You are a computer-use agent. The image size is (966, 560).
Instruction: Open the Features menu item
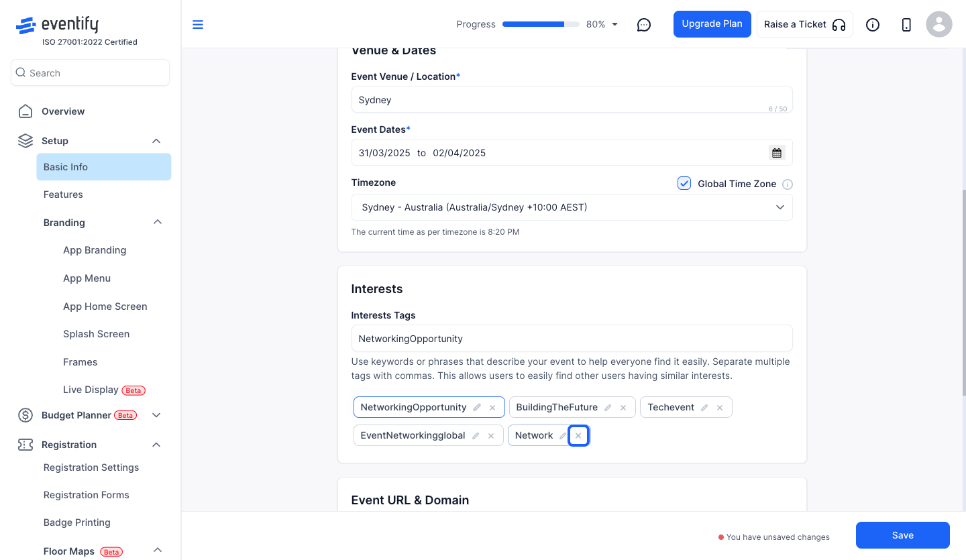coord(63,194)
